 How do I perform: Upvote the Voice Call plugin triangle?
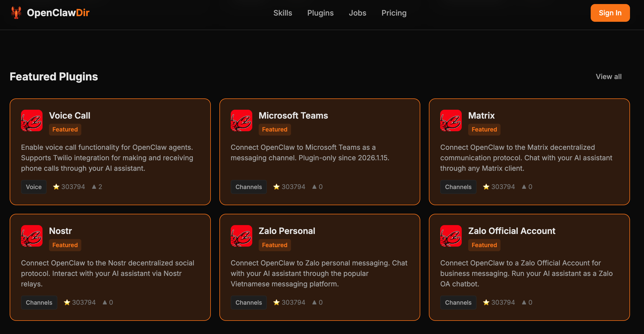click(x=94, y=187)
